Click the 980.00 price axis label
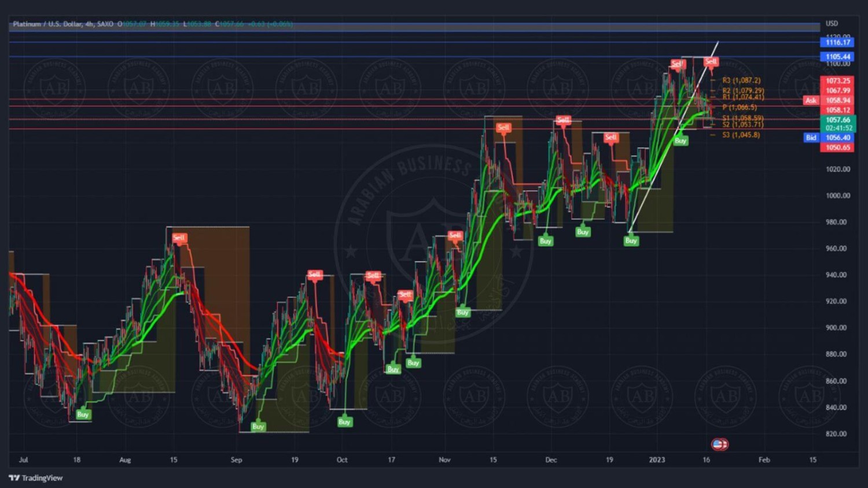 click(x=836, y=222)
